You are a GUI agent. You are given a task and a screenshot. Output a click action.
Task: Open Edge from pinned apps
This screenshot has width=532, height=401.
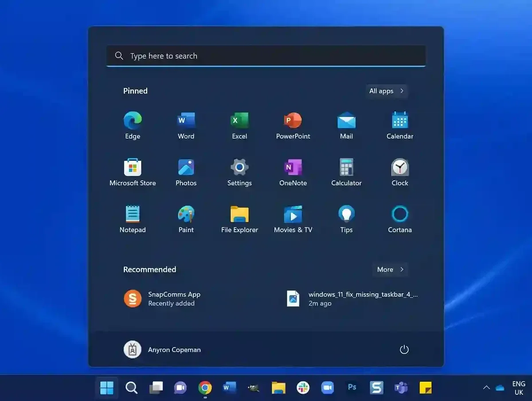tap(133, 126)
